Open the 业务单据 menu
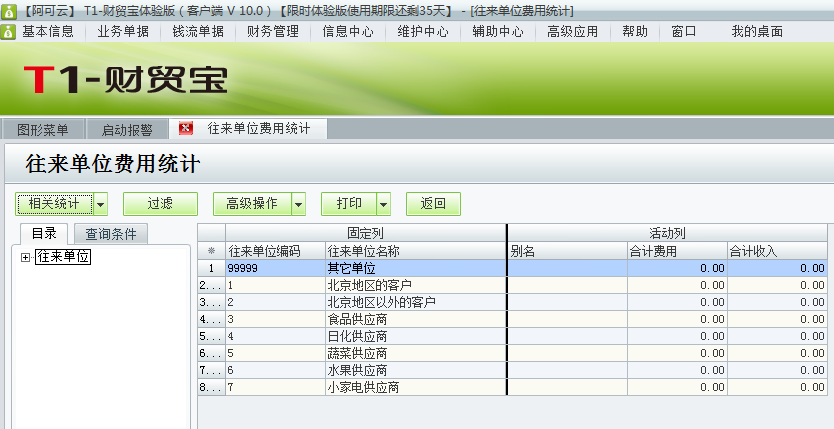The width and height of the screenshot is (834, 429). (123, 32)
